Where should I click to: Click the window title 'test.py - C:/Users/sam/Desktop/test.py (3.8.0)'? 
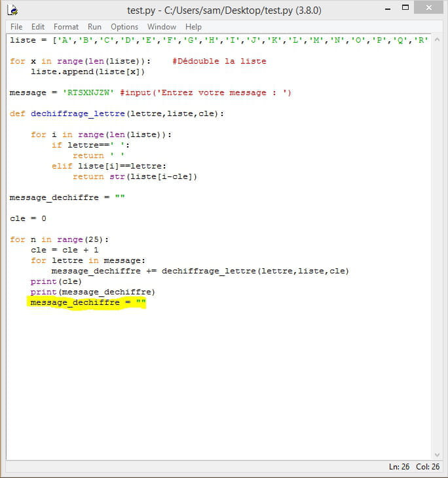click(224, 10)
